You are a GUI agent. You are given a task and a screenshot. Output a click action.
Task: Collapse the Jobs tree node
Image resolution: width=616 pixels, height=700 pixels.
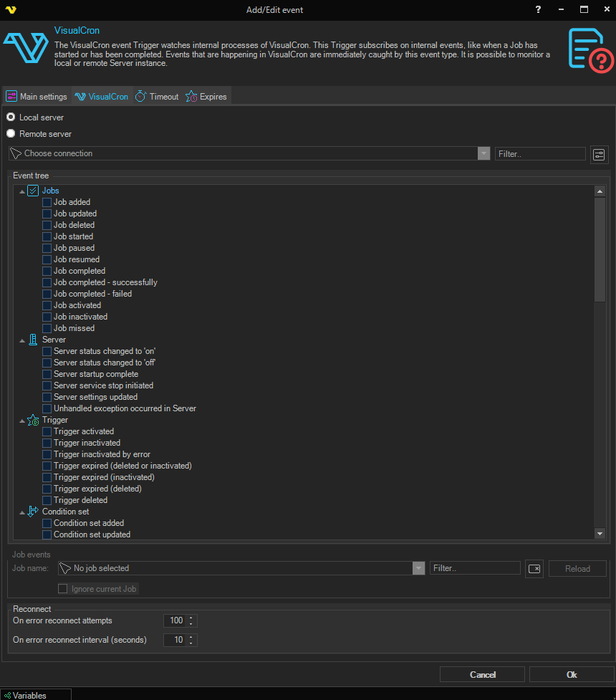coord(21,191)
